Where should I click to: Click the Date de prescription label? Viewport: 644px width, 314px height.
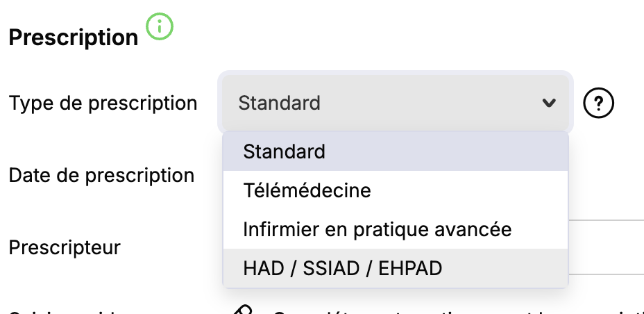point(101,175)
